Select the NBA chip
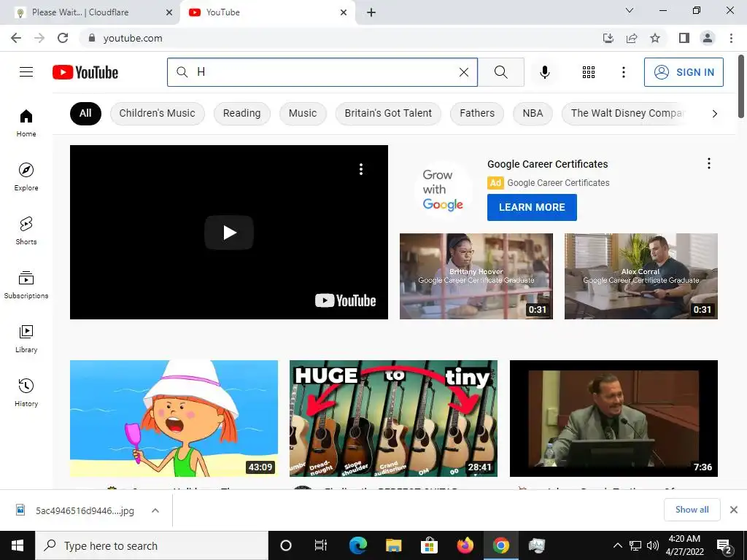This screenshot has width=747, height=560. click(x=533, y=113)
